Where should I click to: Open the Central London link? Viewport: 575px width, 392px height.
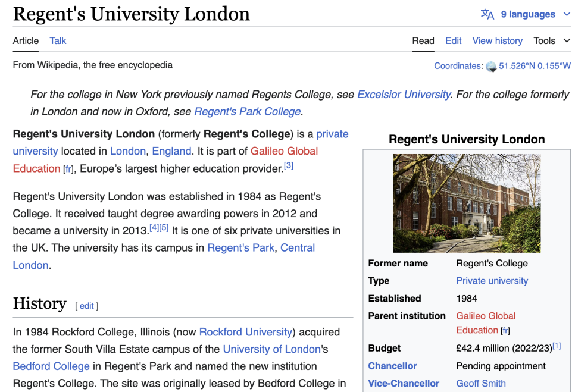coord(298,248)
